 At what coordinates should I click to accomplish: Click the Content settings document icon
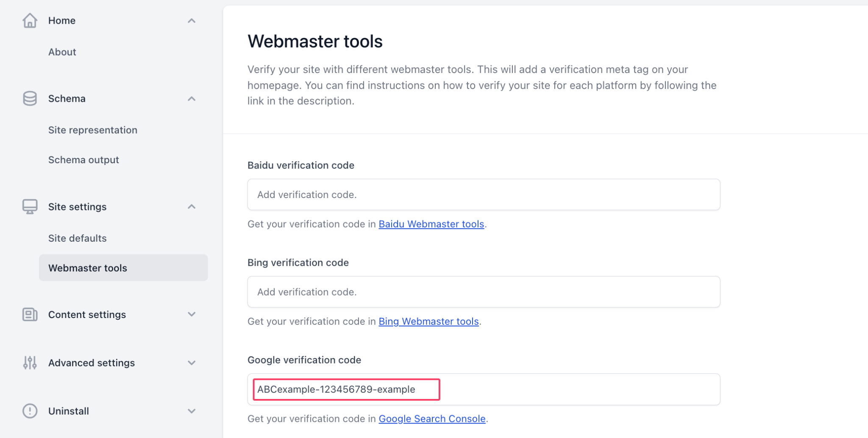click(30, 314)
